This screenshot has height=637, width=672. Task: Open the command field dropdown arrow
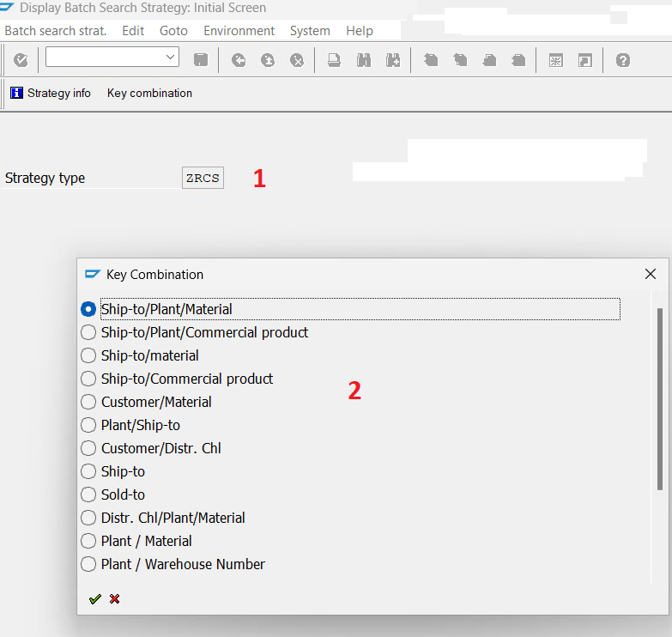pos(169,58)
